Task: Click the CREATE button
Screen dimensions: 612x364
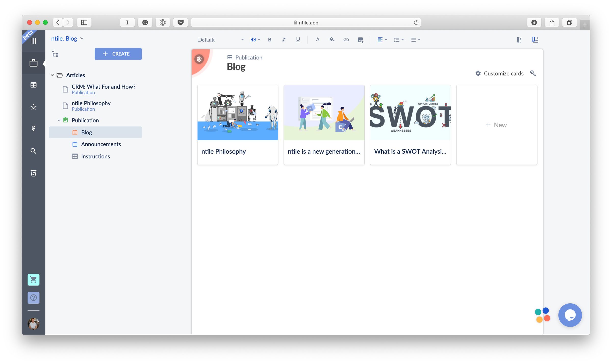Action: tap(118, 54)
